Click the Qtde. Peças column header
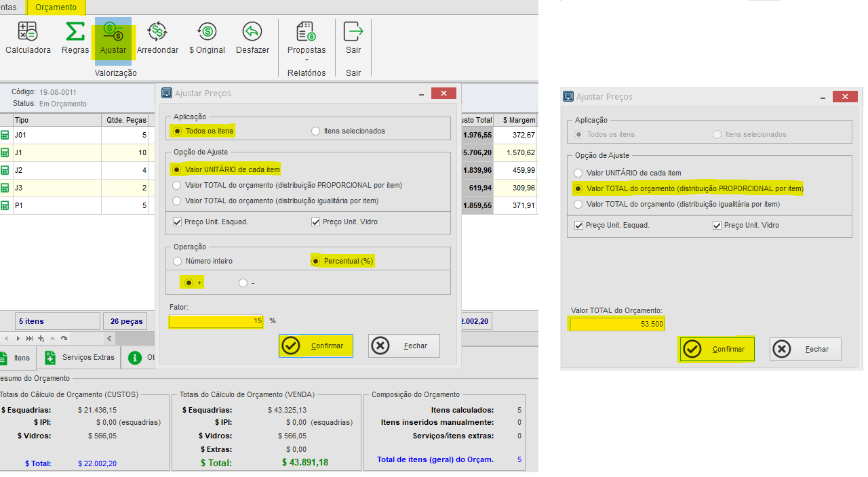 [125, 120]
